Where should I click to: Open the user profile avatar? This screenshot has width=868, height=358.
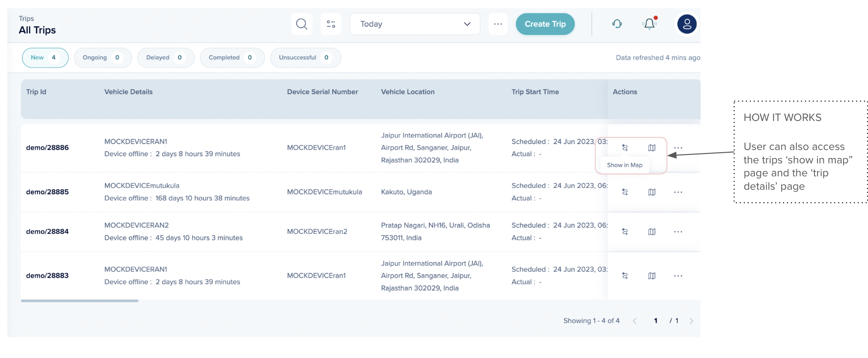click(x=687, y=24)
